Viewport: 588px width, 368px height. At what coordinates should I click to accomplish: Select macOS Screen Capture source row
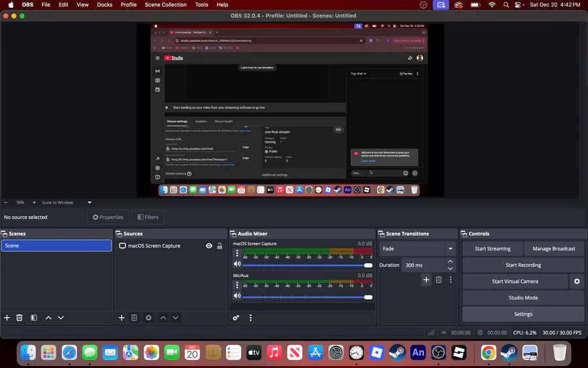pyautogui.click(x=171, y=246)
